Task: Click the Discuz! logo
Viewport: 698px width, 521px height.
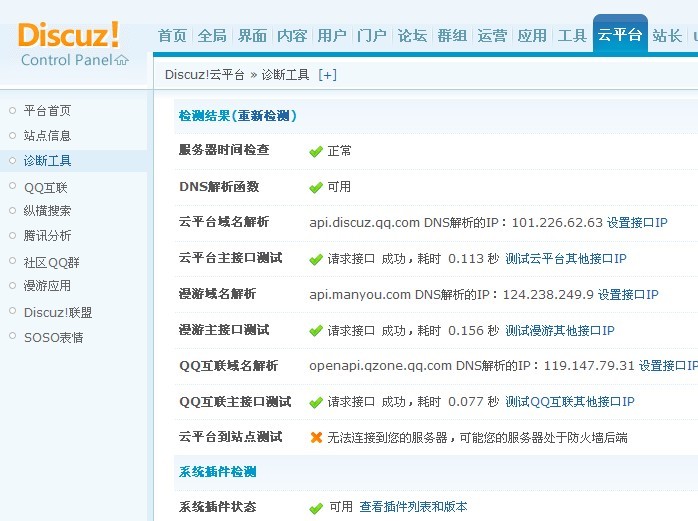Action: coord(69,34)
